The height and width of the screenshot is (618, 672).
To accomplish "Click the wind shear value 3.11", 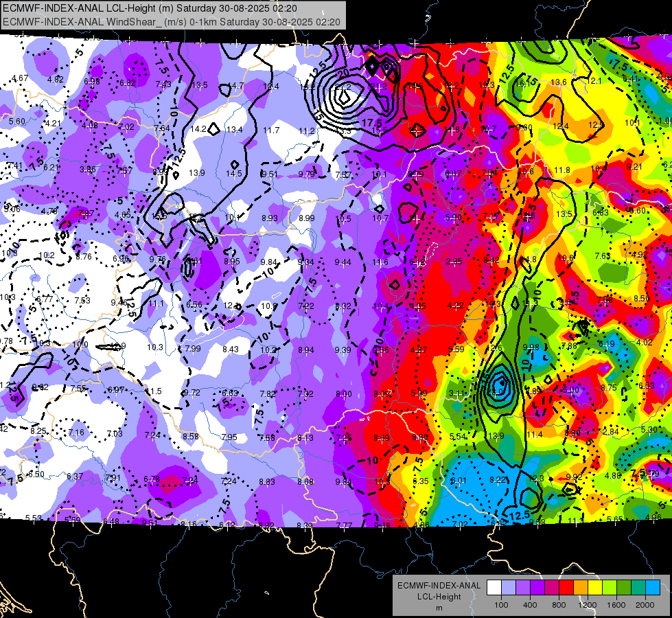I will (x=457, y=393).
